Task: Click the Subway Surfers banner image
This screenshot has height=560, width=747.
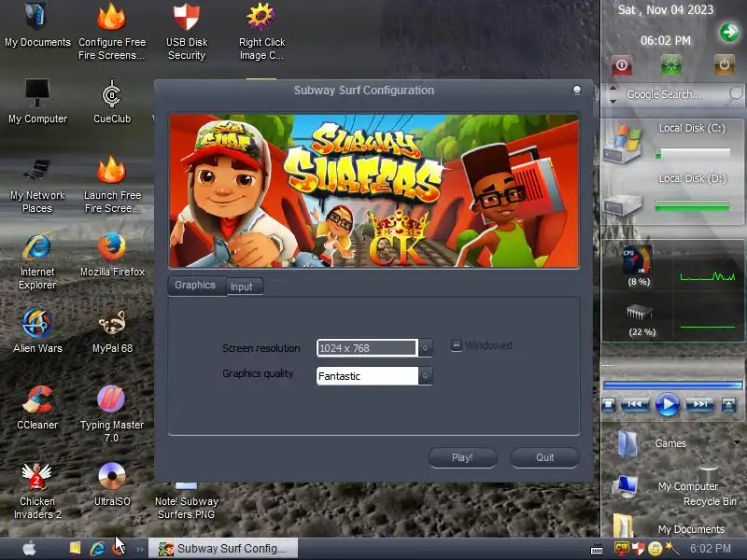Action: 374,191
